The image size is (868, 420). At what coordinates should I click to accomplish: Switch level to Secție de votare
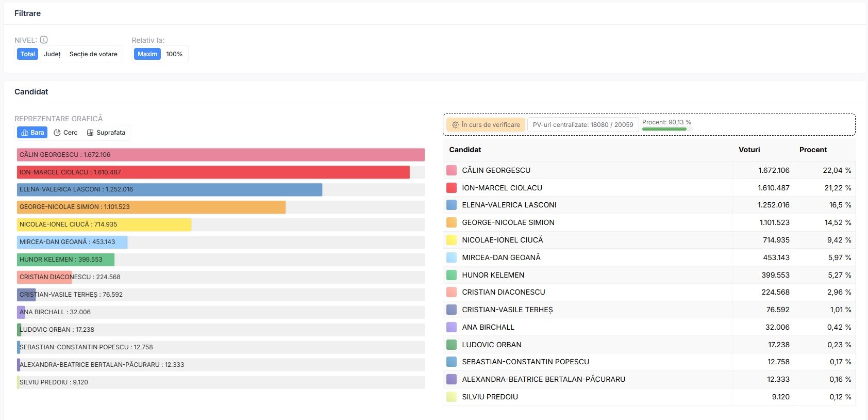coord(93,54)
